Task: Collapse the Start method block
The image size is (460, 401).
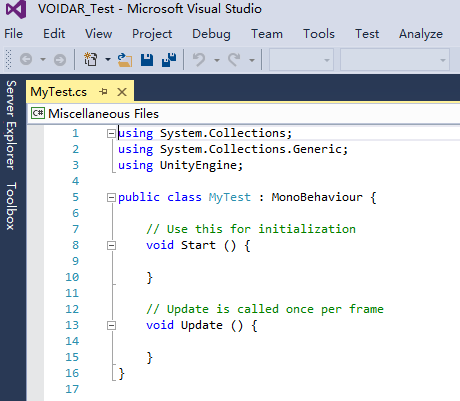Action: coord(111,246)
